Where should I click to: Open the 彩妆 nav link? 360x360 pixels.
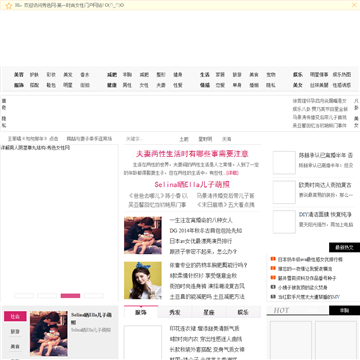click(51, 75)
